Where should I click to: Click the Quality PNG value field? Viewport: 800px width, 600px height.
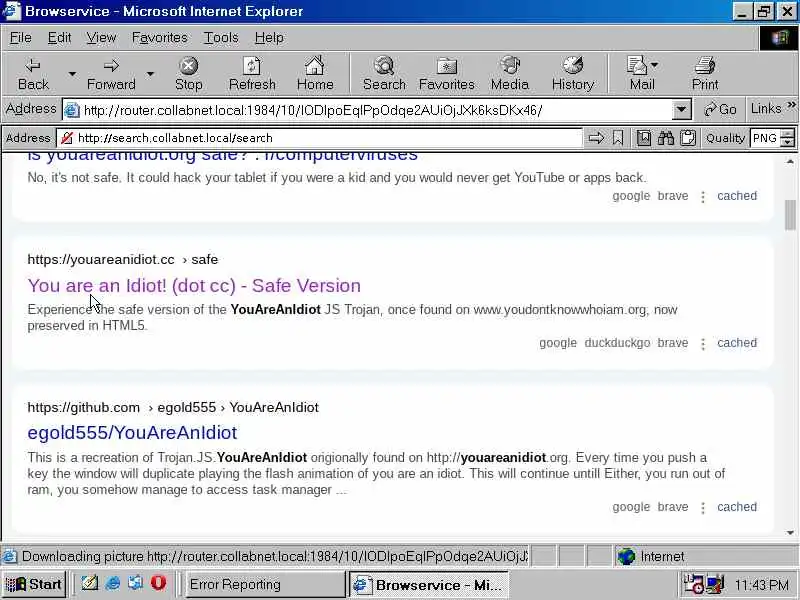coord(765,138)
